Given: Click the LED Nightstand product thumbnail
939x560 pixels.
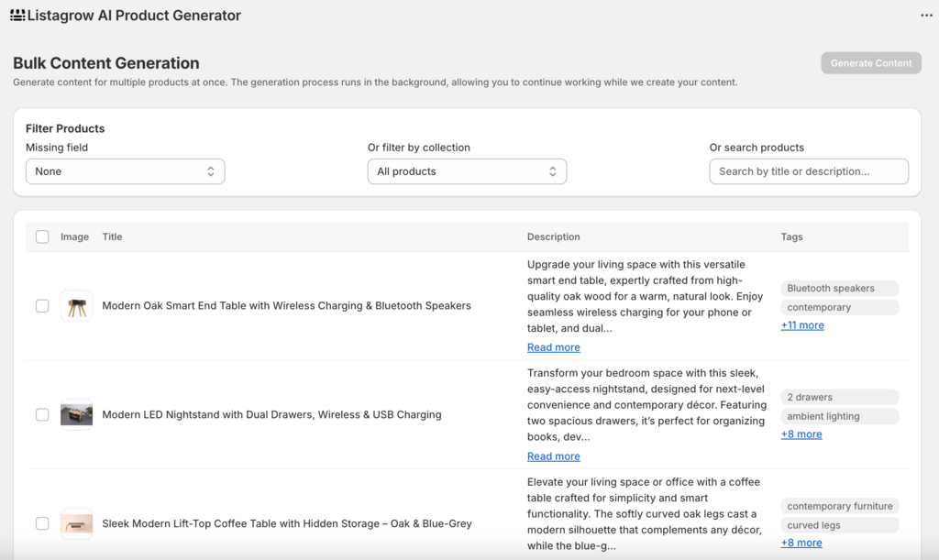Looking at the screenshot, I should pos(76,414).
